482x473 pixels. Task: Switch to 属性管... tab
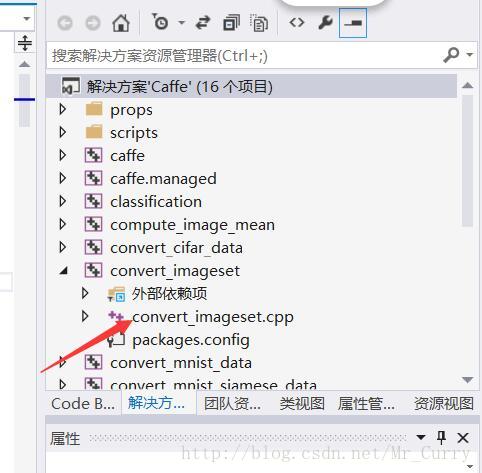[366, 404]
